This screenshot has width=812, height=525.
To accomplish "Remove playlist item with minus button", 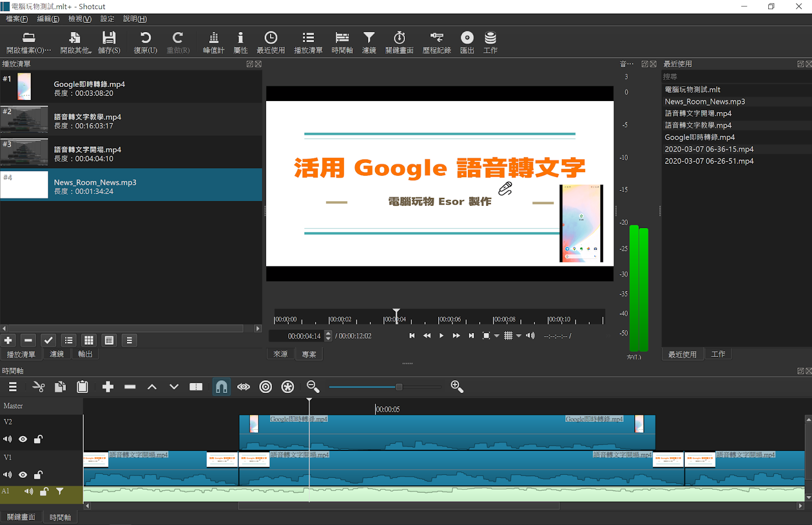I will [28, 340].
